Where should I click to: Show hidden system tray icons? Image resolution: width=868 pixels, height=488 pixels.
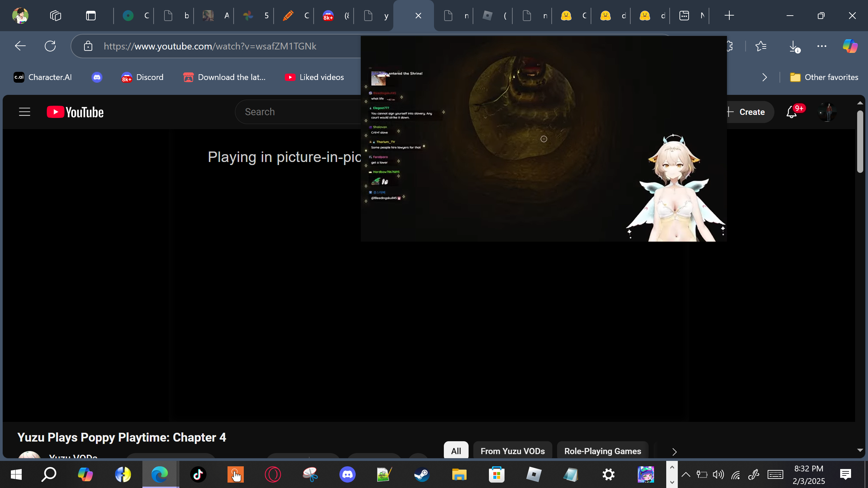click(x=686, y=474)
